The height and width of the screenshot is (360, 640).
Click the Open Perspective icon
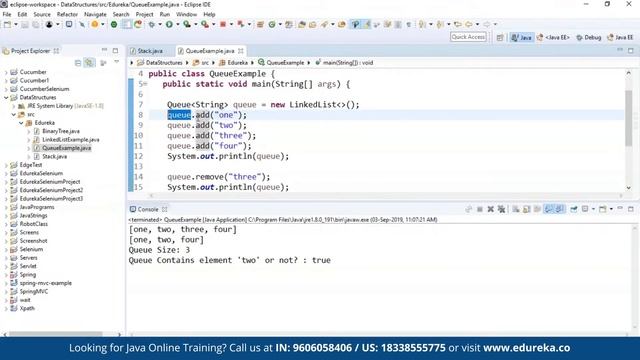point(500,38)
